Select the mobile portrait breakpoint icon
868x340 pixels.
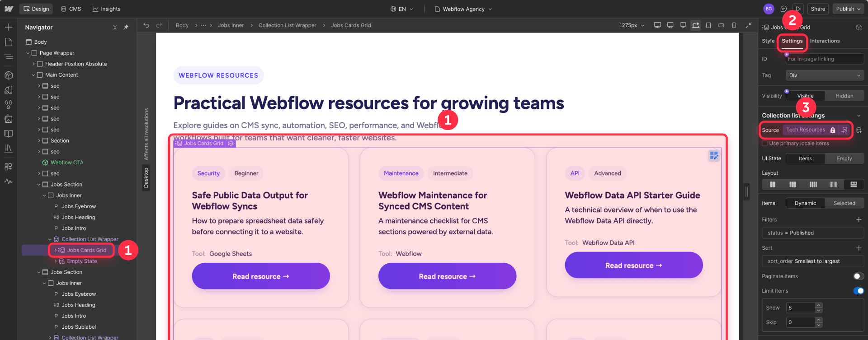coord(734,25)
